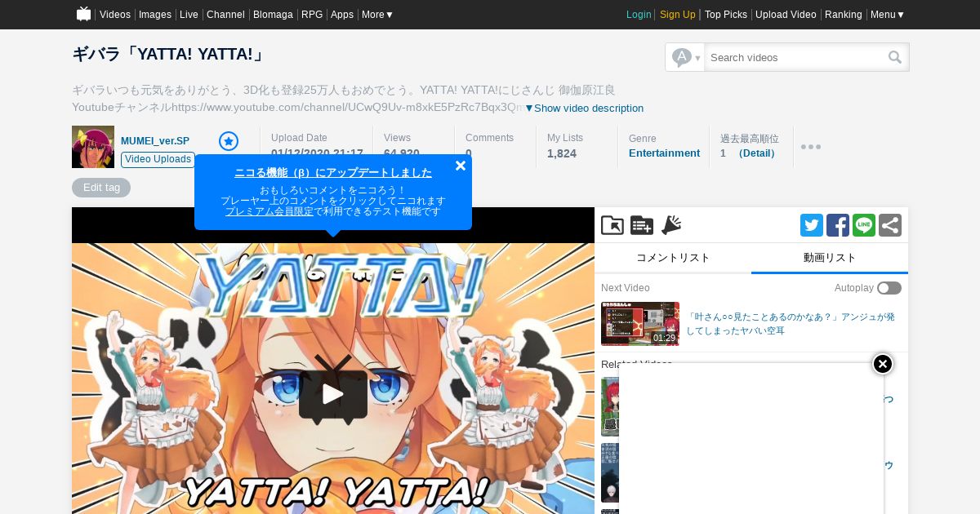Click the Video Uploads button
980x514 pixels.
[x=158, y=159]
